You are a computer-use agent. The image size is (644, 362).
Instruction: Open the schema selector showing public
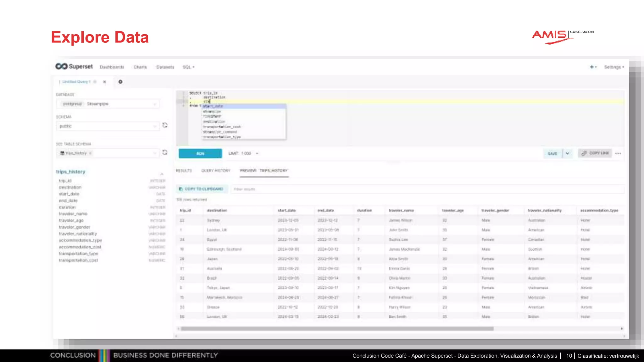point(108,126)
